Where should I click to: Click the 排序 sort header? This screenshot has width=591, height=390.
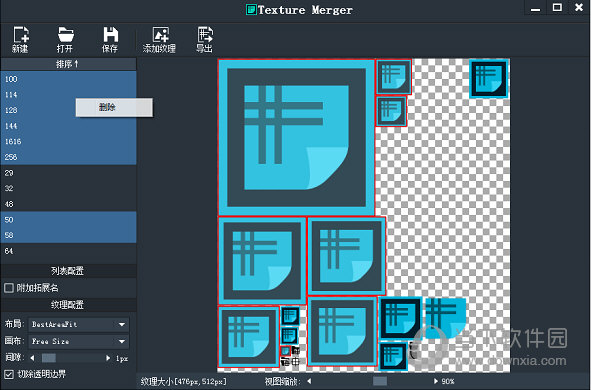pyautogui.click(x=68, y=64)
